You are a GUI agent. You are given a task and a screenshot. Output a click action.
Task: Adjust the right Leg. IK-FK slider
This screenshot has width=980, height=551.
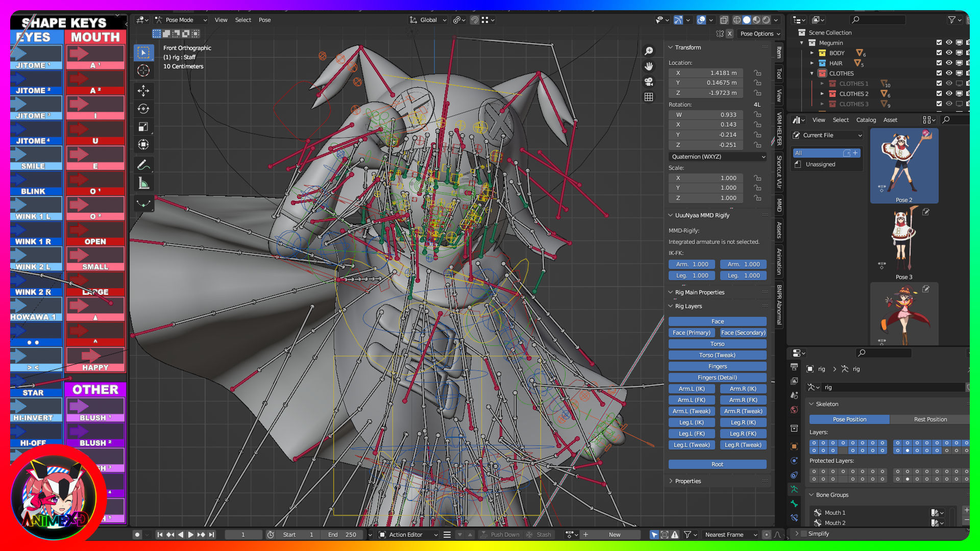pos(743,275)
